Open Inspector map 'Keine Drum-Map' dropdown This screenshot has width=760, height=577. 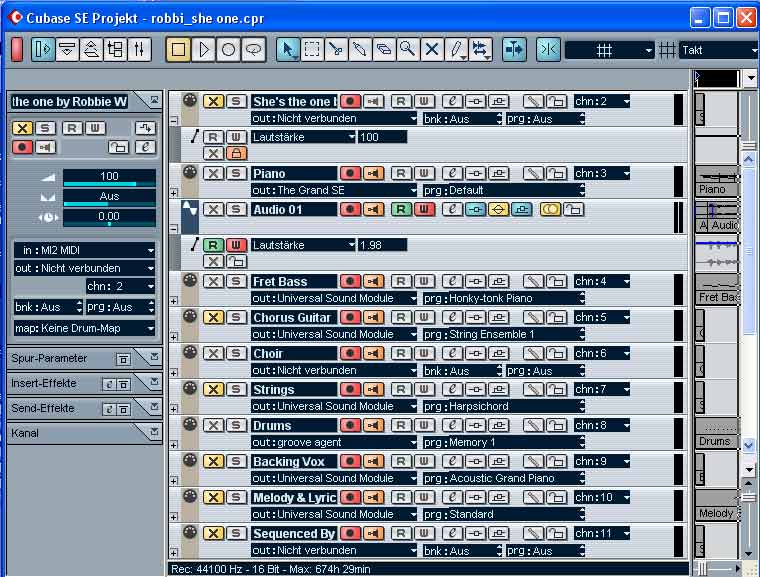(84, 328)
